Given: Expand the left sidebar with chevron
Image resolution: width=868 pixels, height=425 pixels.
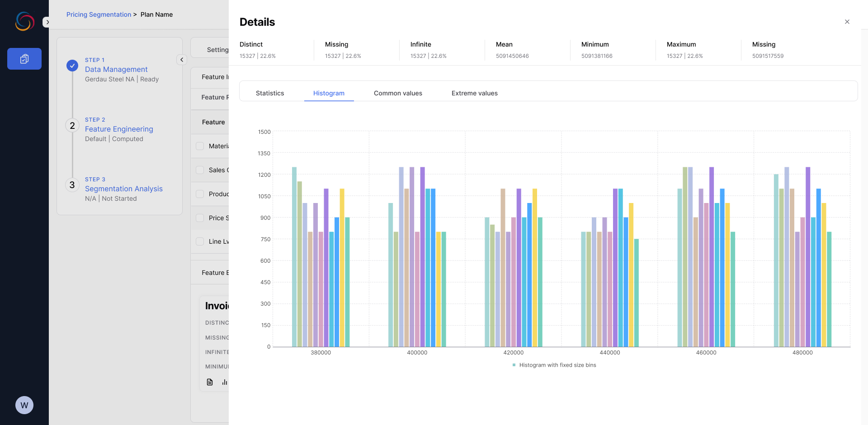Looking at the screenshot, I should (x=47, y=22).
